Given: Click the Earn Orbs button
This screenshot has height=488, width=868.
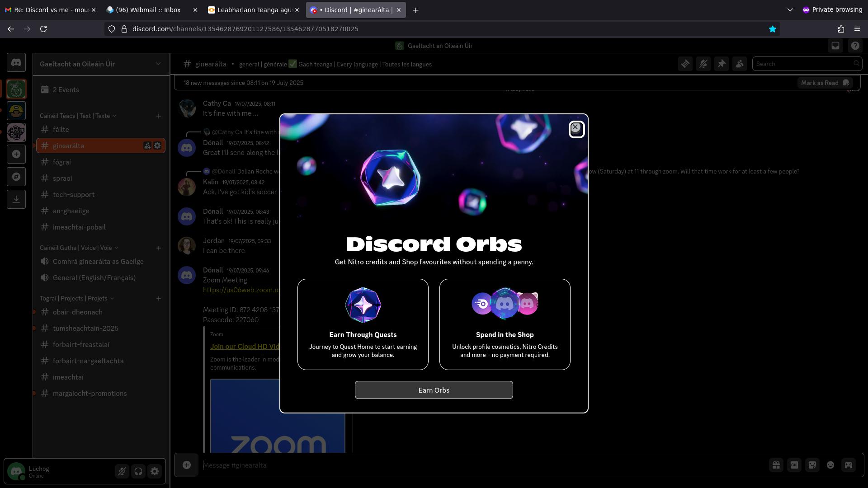Looking at the screenshot, I should point(434,390).
